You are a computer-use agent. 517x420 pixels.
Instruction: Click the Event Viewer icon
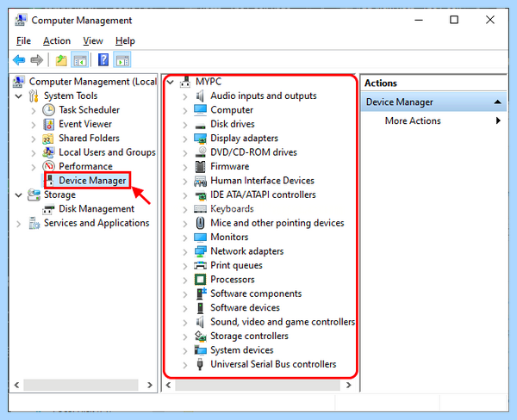coord(48,124)
